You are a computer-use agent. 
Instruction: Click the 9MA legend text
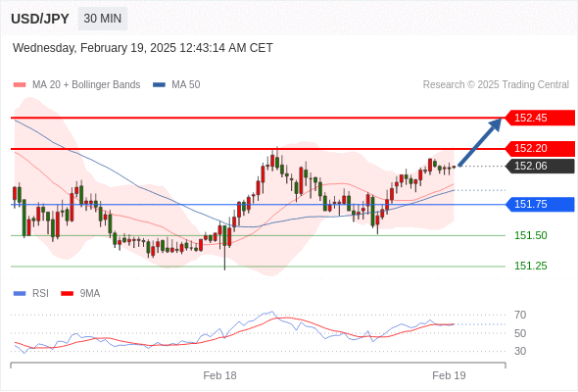(90, 294)
